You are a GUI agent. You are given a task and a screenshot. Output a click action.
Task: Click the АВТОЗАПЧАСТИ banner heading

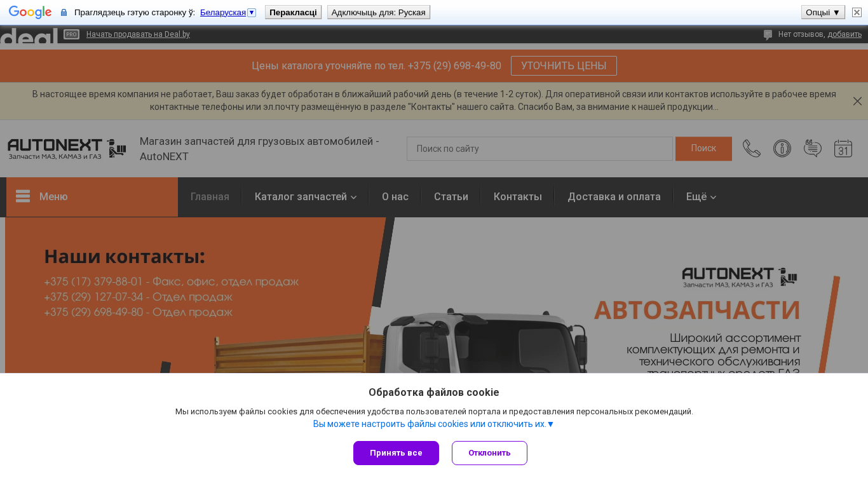pos(697,310)
